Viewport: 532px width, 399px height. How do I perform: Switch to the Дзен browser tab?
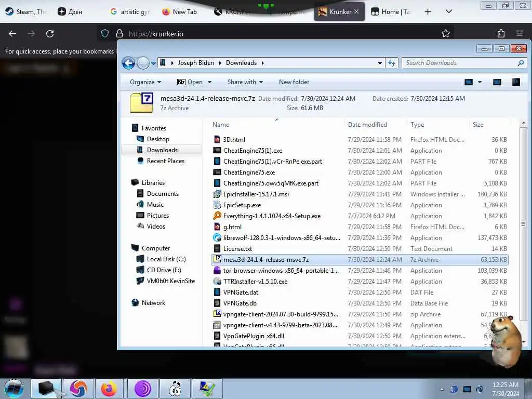coord(71,12)
